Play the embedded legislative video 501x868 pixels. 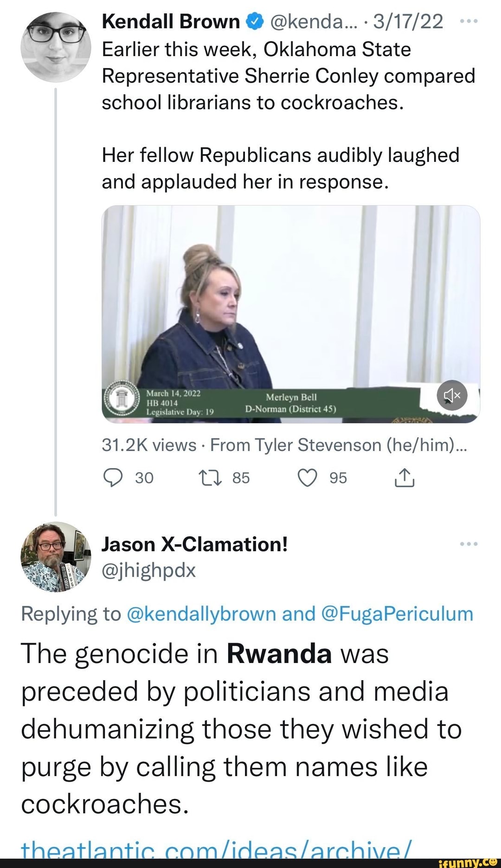click(290, 314)
